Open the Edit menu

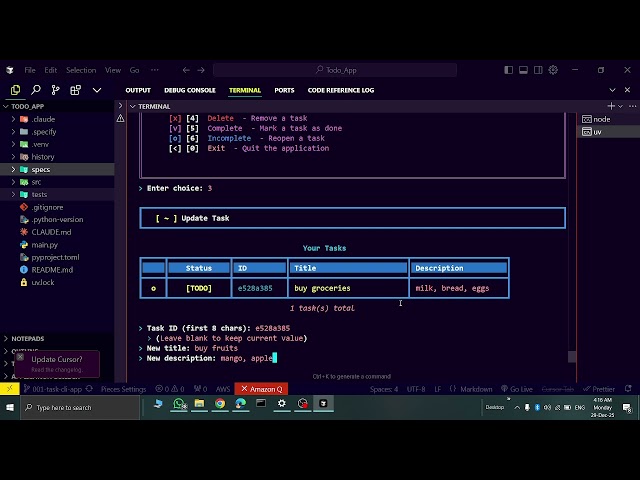click(x=51, y=70)
